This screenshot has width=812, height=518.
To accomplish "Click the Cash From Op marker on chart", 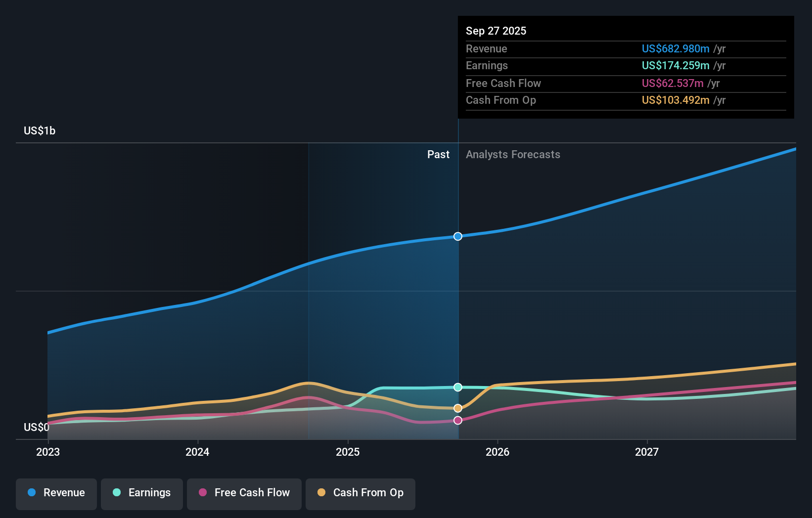I will point(457,408).
